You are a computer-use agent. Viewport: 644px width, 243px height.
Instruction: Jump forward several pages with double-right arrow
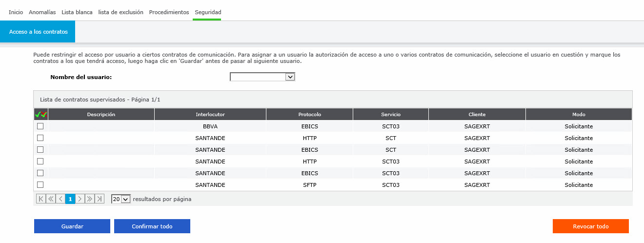(90, 199)
